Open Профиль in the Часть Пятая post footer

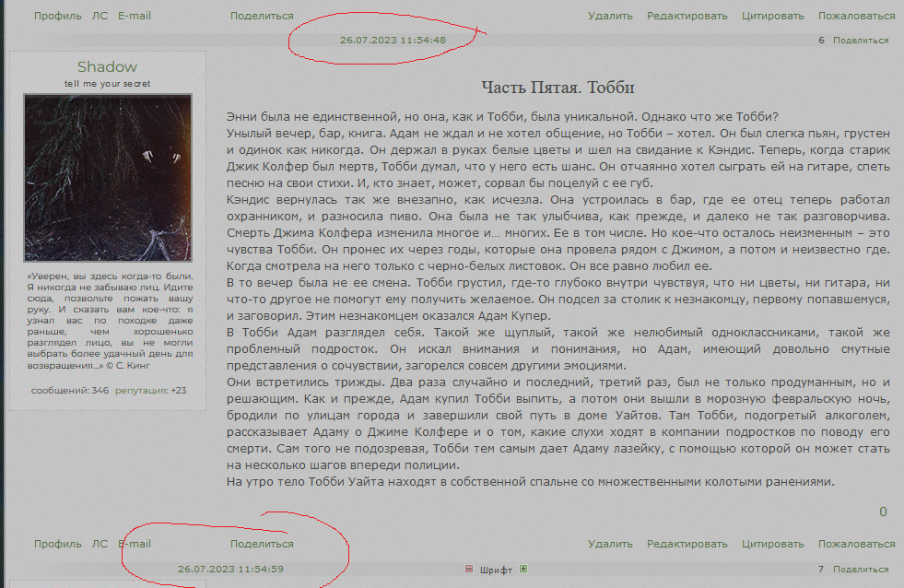point(58,544)
